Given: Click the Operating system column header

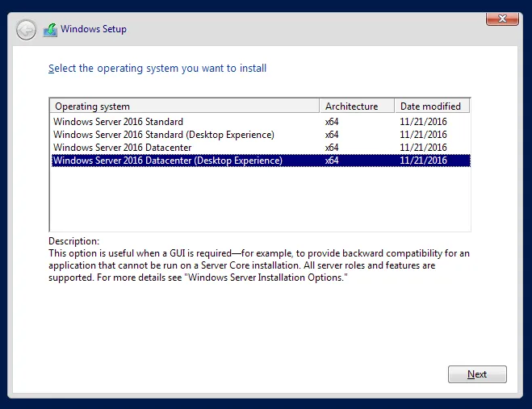Looking at the screenshot, I should click(x=185, y=106).
